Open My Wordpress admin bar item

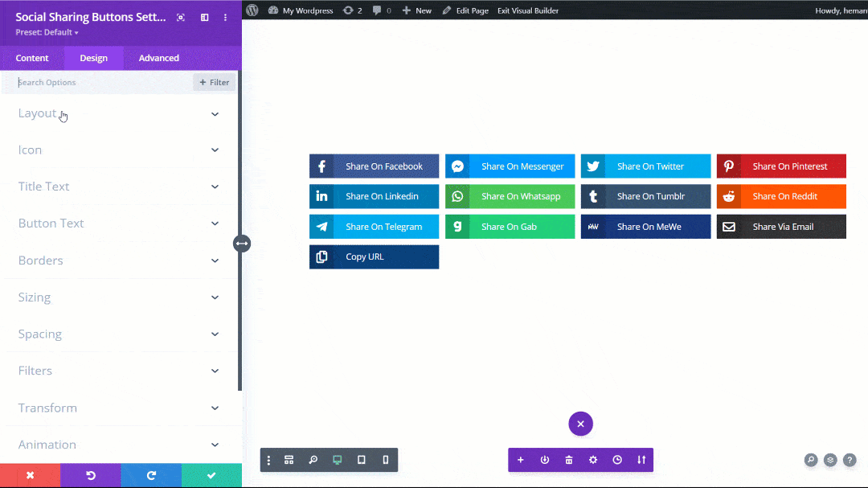point(301,10)
